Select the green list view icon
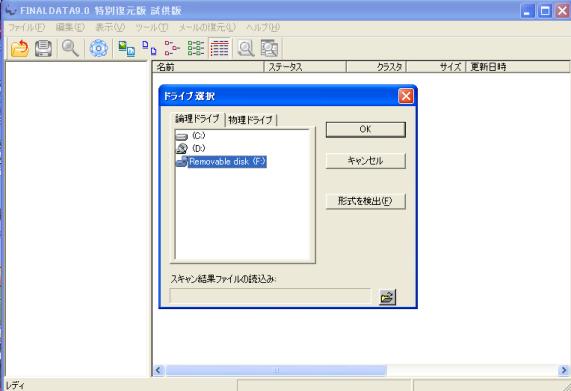571x391 pixels. [x=196, y=48]
